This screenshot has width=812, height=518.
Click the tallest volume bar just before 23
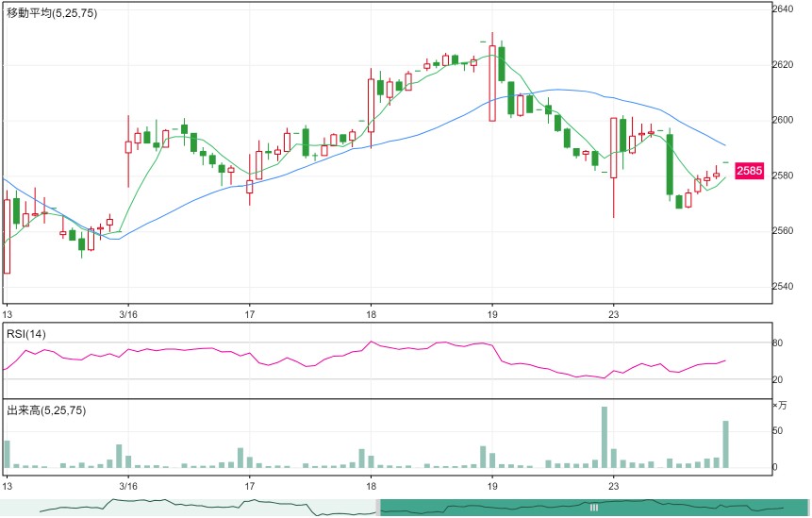[x=605, y=437]
